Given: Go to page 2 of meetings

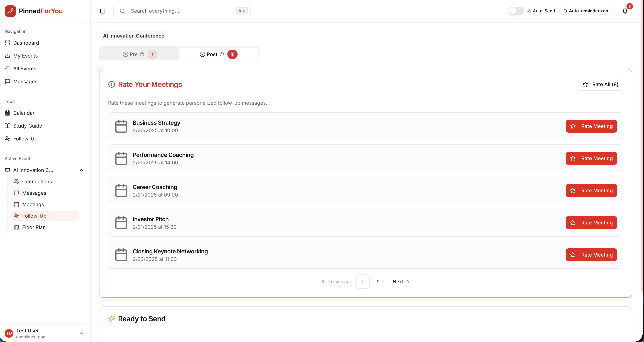Looking at the screenshot, I should tap(378, 282).
